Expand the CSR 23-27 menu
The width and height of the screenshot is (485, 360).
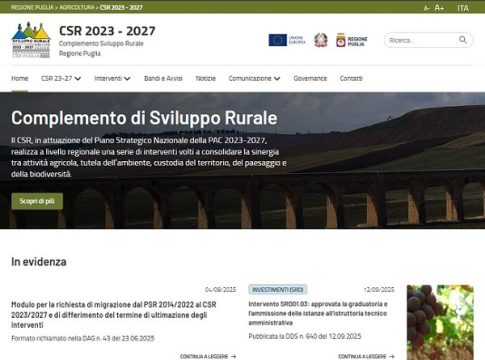coord(61,78)
